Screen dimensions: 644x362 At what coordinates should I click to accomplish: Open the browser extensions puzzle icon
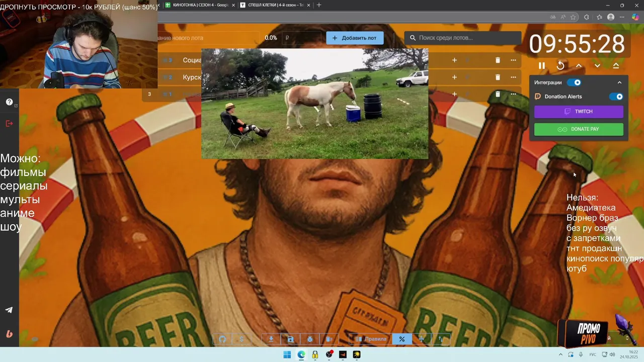pyautogui.click(x=587, y=17)
